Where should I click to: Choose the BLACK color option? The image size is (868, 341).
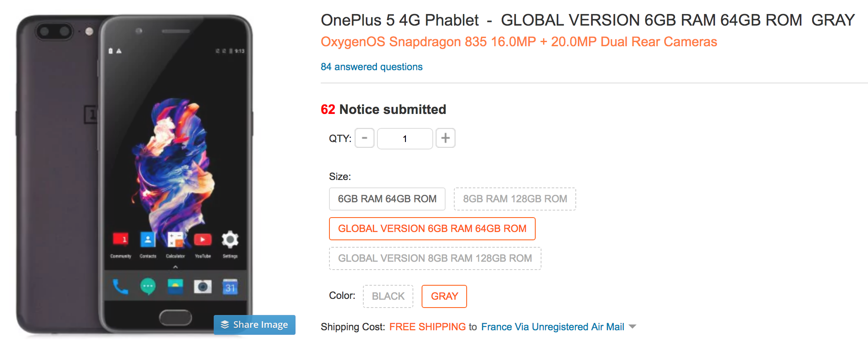(x=388, y=296)
